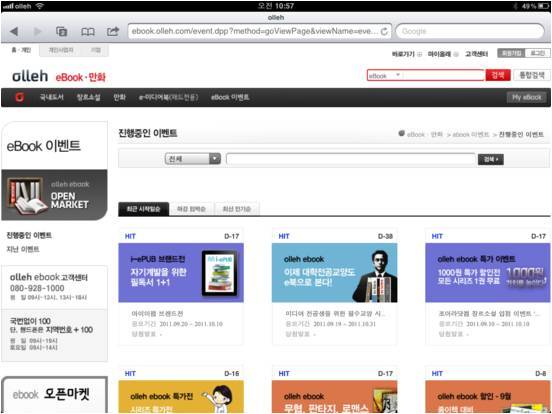552x414 pixels.
Task: Click the 미디어 전공생을 위한 event title
Action: point(335,313)
